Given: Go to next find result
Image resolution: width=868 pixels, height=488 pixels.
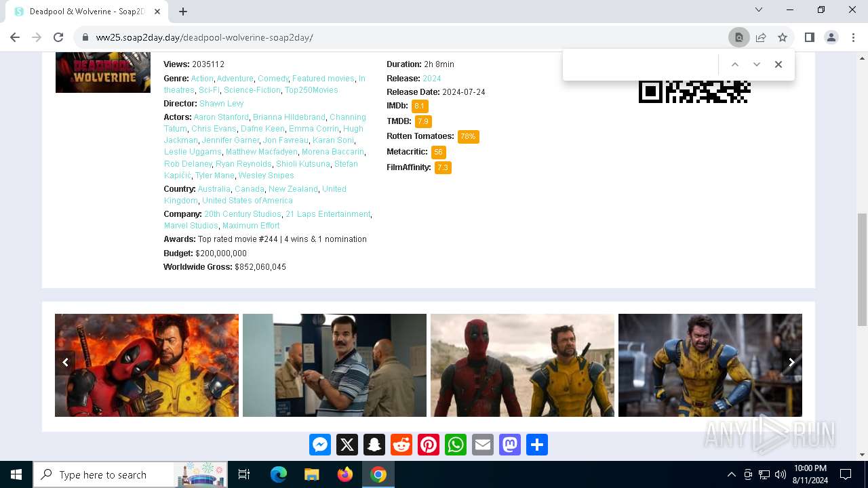Looking at the screenshot, I should pyautogui.click(x=757, y=64).
